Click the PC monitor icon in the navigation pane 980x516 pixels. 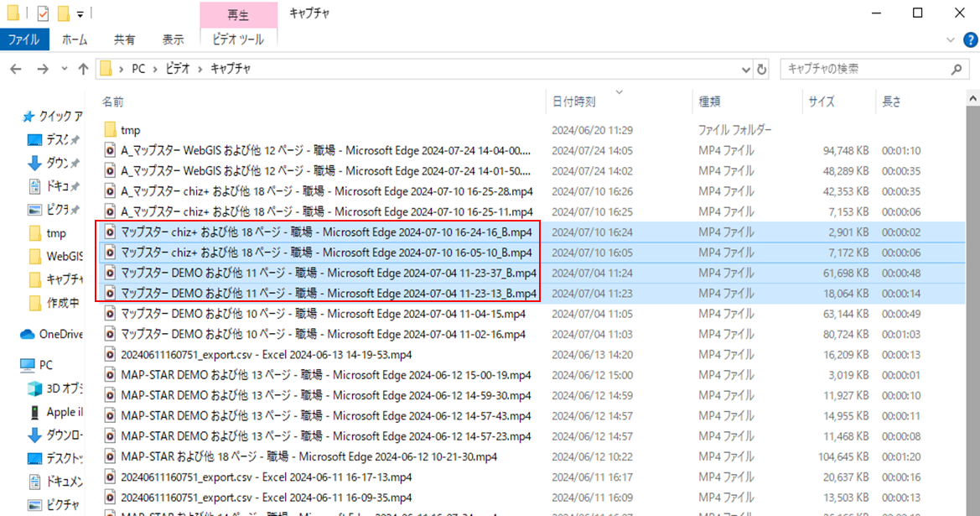click(x=28, y=365)
